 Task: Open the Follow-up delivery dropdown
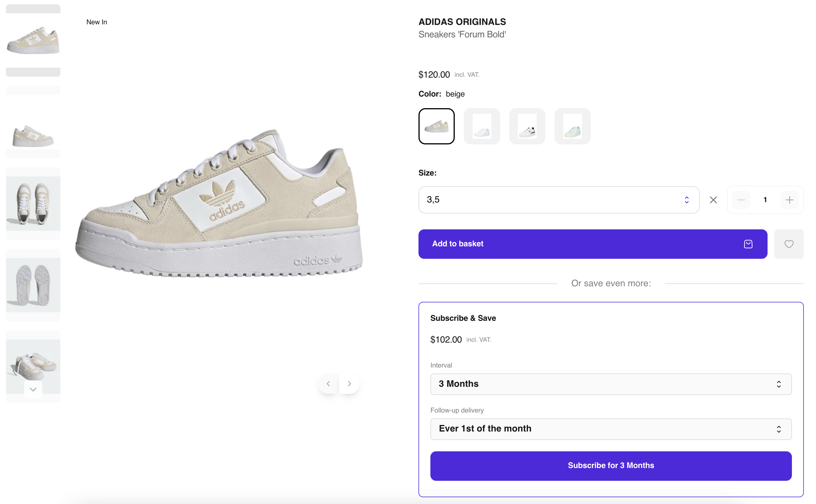point(611,429)
